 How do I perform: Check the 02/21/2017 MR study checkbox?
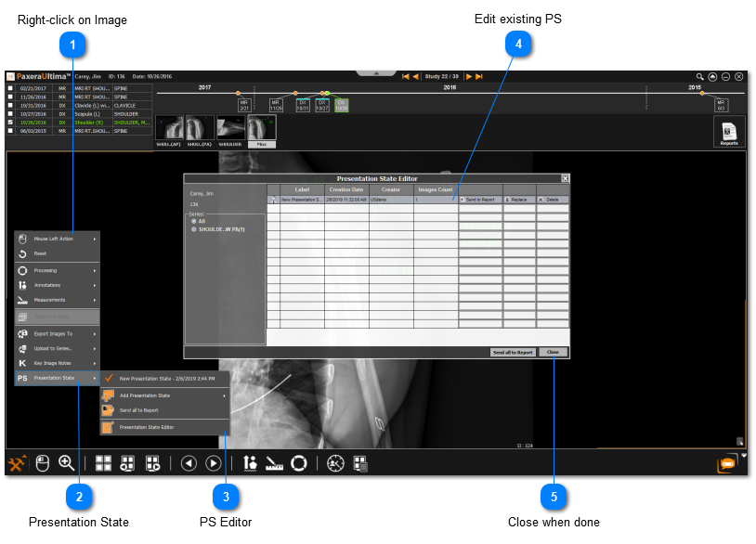(10, 88)
